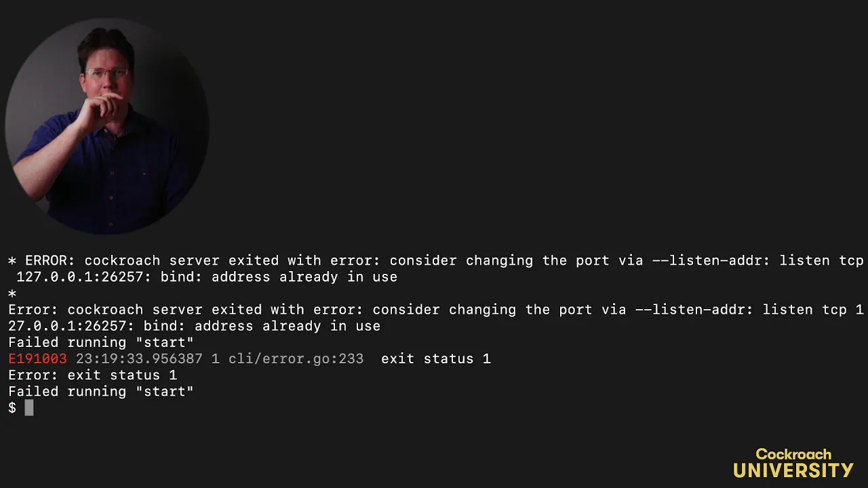Click the "Error: exit status 1" line

(92, 375)
